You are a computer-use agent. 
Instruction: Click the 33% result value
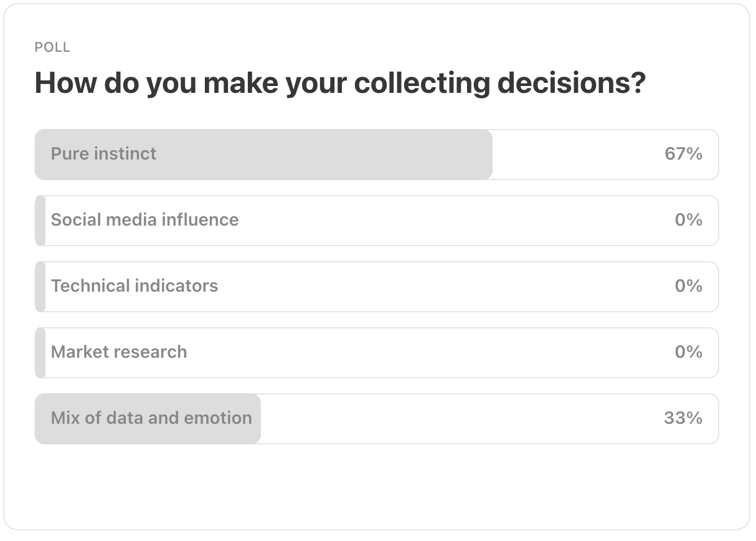click(683, 418)
